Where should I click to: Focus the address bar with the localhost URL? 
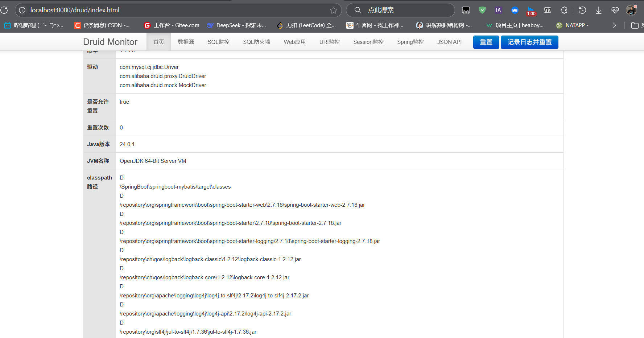point(178,10)
